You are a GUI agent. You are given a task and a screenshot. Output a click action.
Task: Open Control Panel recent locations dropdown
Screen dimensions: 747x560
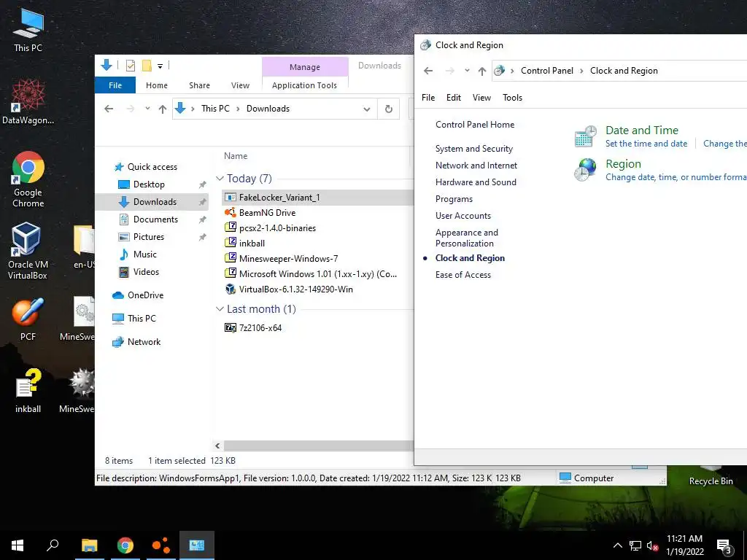click(x=467, y=71)
